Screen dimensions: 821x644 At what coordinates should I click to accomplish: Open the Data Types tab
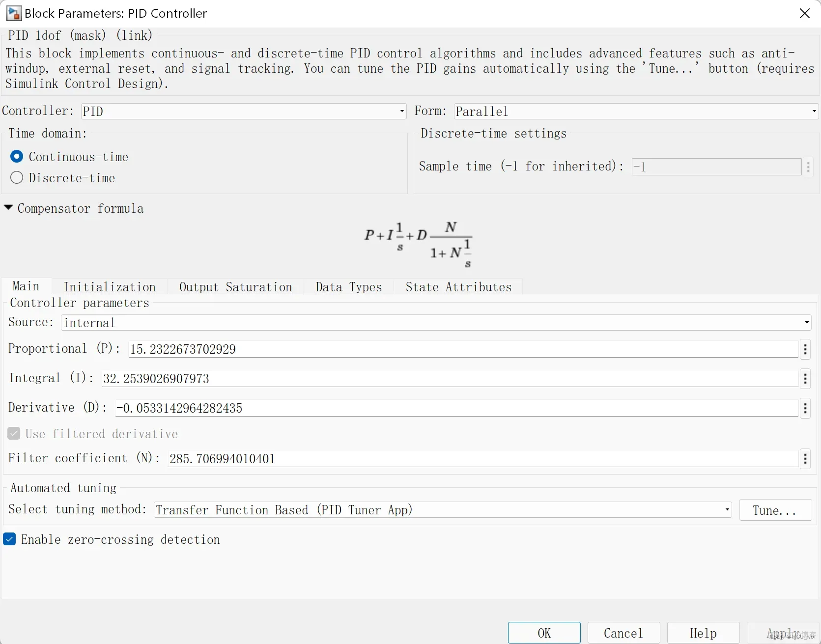coord(349,287)
